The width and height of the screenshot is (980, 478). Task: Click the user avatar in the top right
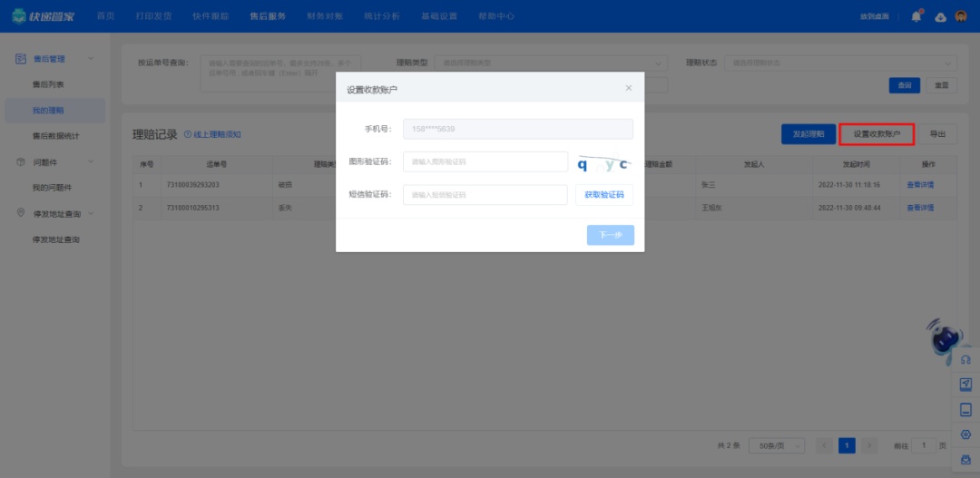click(961, 16)
